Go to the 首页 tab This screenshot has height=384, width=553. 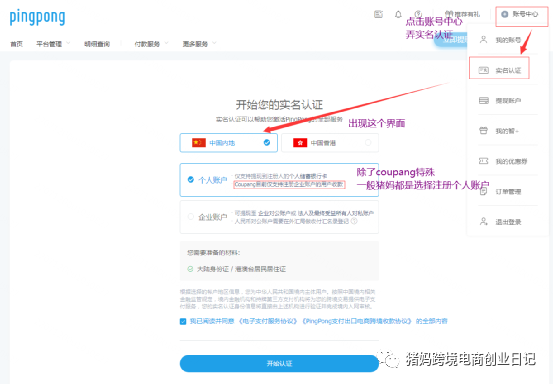click(16, 44)
